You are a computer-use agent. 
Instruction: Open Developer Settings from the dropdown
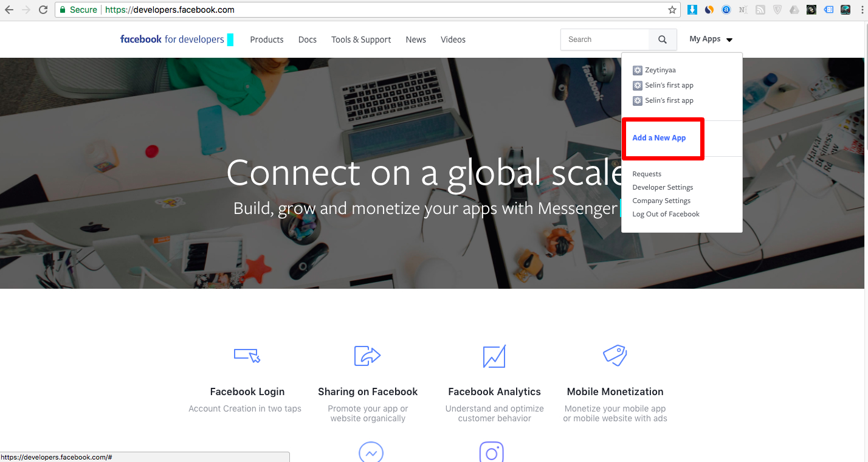pyautogui.click(x=663, y=187)
